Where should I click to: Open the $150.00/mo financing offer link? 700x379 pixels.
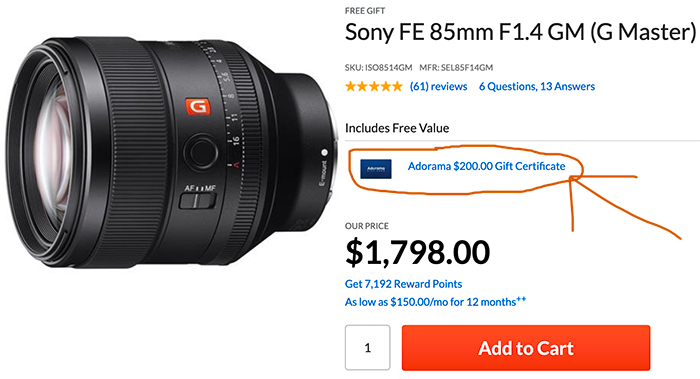point(435,302)
